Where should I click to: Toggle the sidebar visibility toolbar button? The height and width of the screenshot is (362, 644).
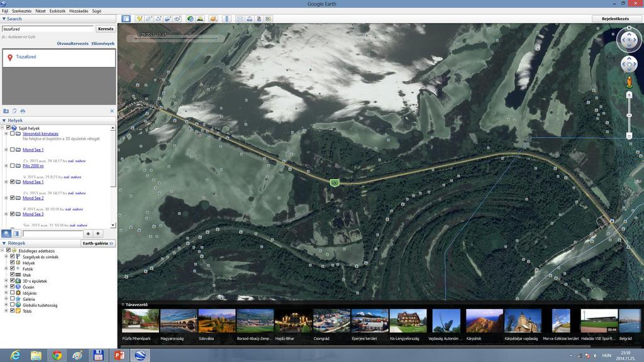(x=126, y=19)
